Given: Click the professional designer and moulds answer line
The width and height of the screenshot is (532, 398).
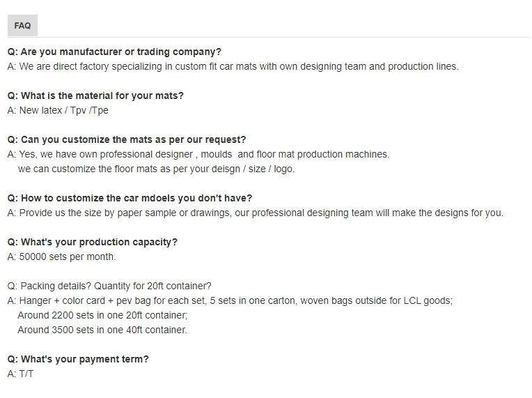Looking at the screenshot, I should (x=198, y=154).
